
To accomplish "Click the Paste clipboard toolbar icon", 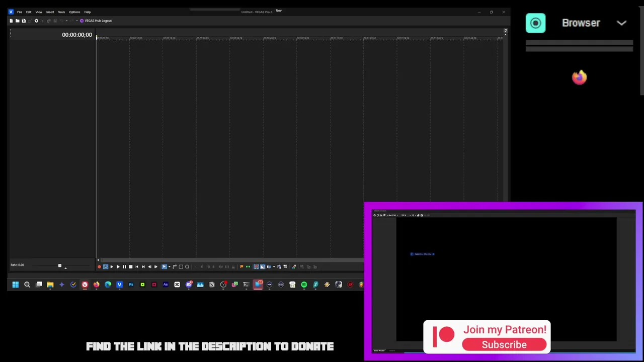I will 55,21.
